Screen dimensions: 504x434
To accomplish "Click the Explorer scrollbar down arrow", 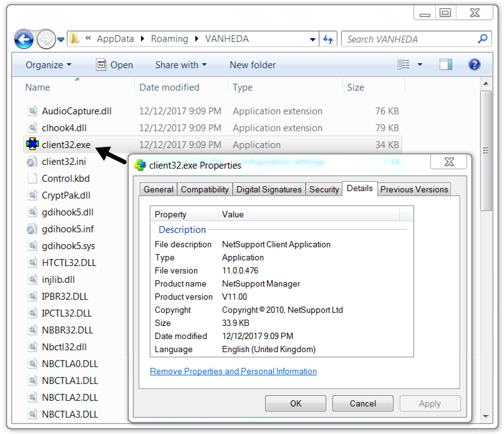I will pos(486,417).
